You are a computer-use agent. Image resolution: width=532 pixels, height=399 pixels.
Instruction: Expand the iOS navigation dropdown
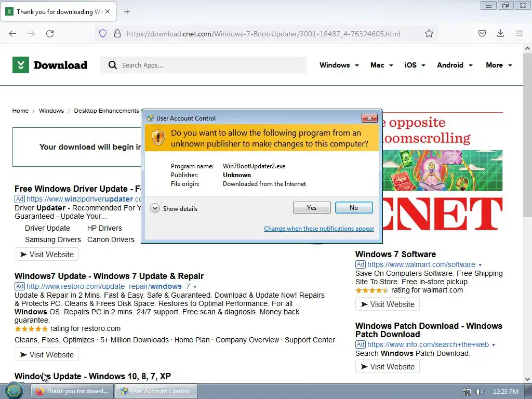click(x=415, y=65)
